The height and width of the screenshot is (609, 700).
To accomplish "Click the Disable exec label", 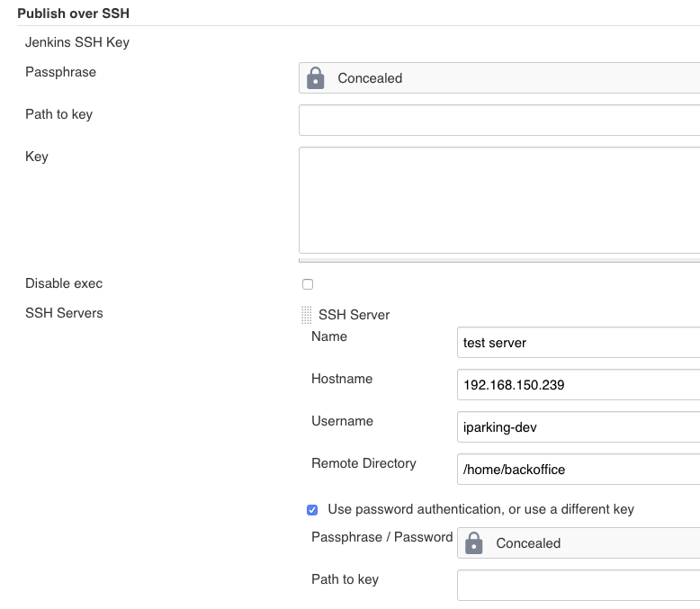I will (64, 283).
